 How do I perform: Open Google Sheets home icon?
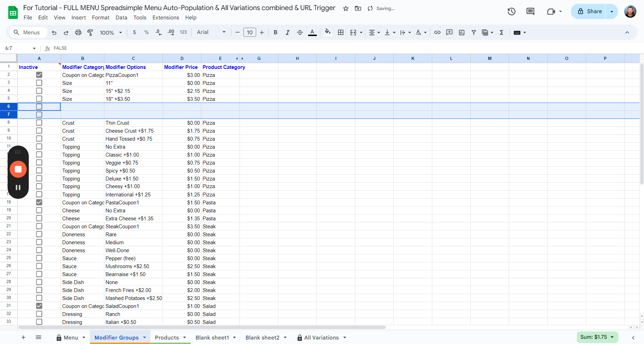(x=13, y=13)
